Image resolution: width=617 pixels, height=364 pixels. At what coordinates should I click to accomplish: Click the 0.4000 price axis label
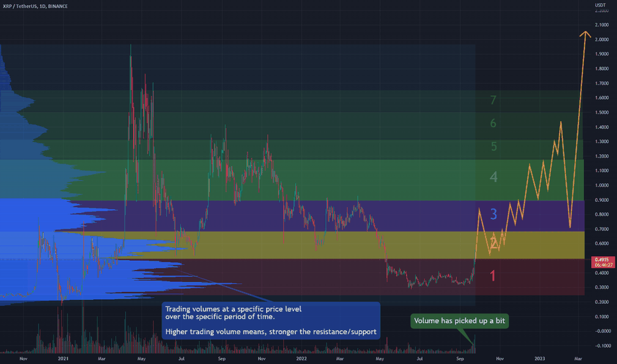(602, 273)
